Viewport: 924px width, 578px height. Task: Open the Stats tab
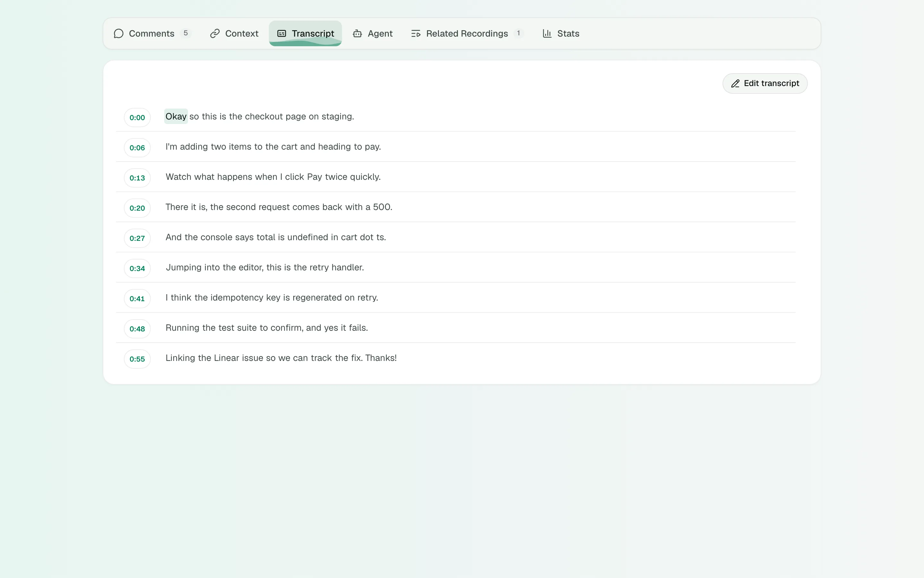coord(561,33)
